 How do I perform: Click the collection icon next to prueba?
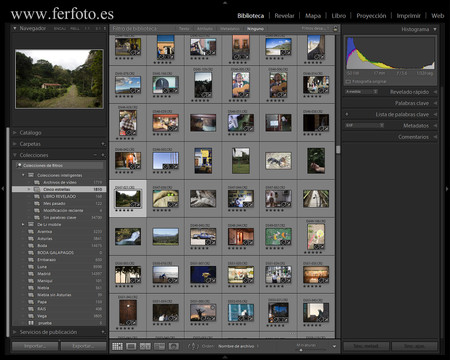31,323
